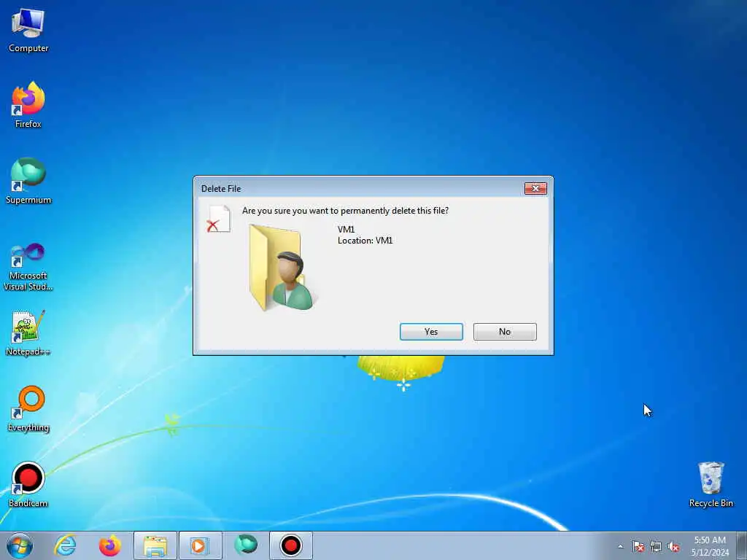Click the "Location: VM1" text
Viewport: 747px width, 560px height.
[x=365, y=241]
